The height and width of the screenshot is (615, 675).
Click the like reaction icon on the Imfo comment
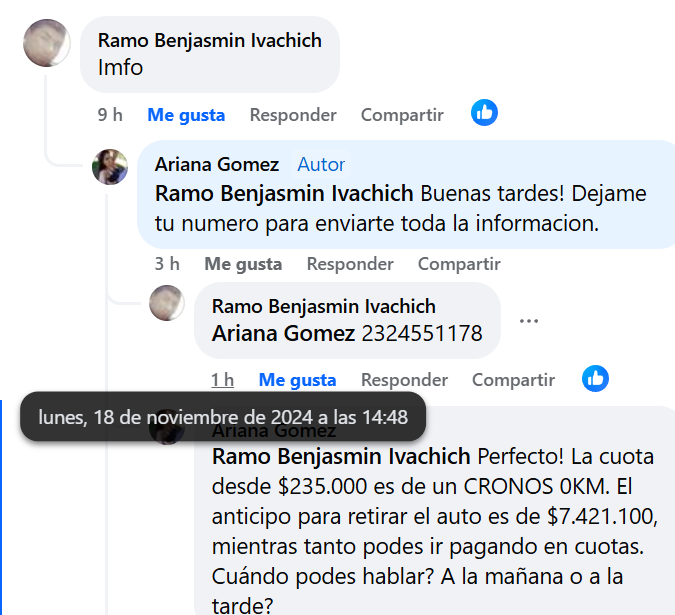pyautogui.click(x=485, y=113)
